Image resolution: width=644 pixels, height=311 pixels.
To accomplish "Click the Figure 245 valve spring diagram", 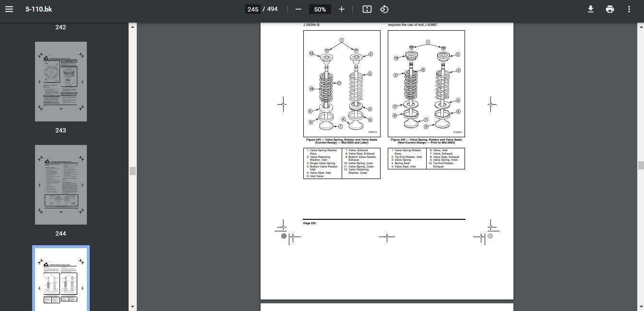I will (426, 84).
